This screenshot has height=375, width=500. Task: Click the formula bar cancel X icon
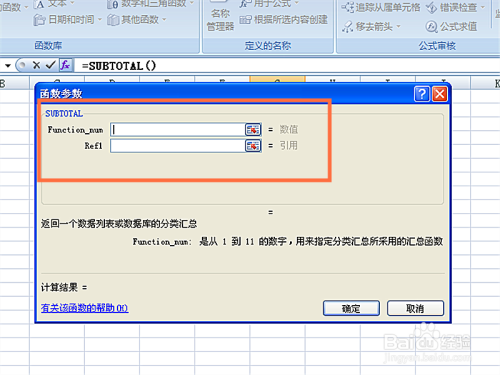36,65
